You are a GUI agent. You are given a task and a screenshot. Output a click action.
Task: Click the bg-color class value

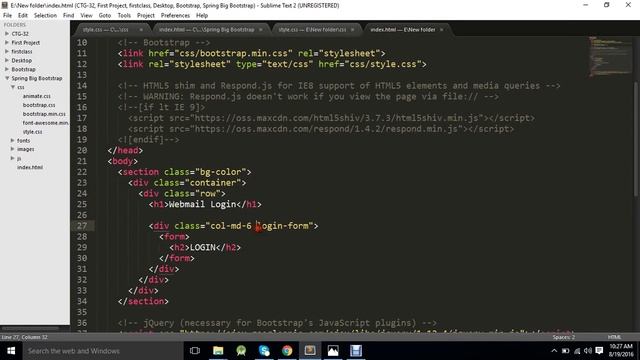pyautogui.click(x=220, y=172)
